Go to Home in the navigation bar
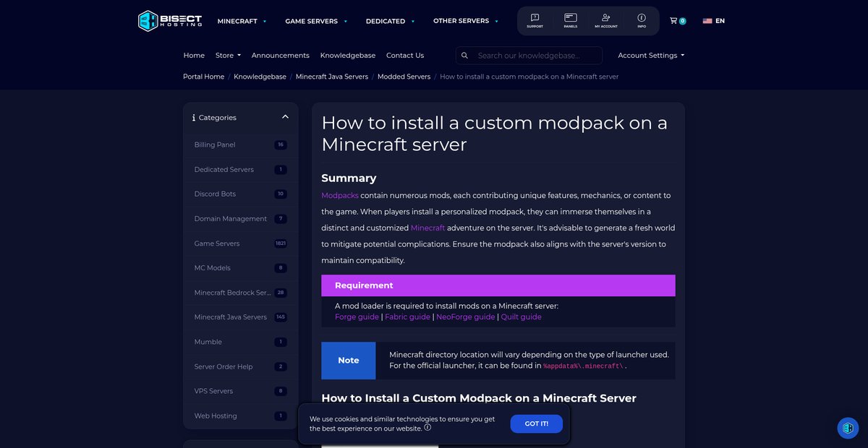This screenshot has height=448, width=868. 194,56
